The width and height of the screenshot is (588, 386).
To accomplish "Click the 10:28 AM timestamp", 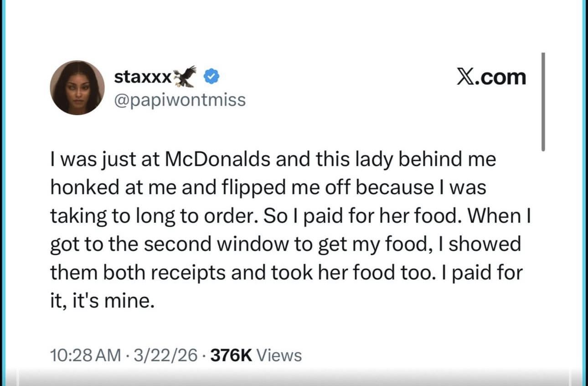I will (x=85, y=355).
